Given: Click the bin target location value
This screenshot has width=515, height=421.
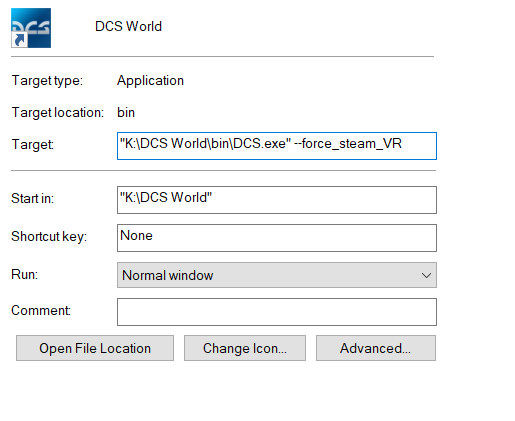Looking at the screenshot, I should click(126, 113).
